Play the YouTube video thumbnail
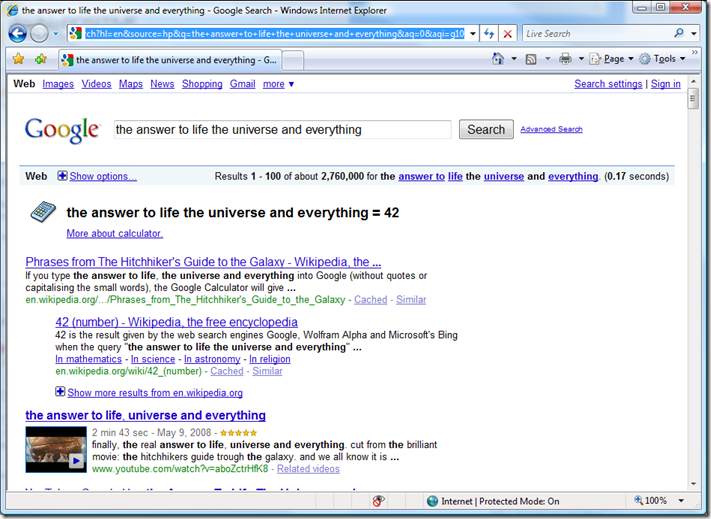Viewport: 711px width, 519px height. pos(56,450)
